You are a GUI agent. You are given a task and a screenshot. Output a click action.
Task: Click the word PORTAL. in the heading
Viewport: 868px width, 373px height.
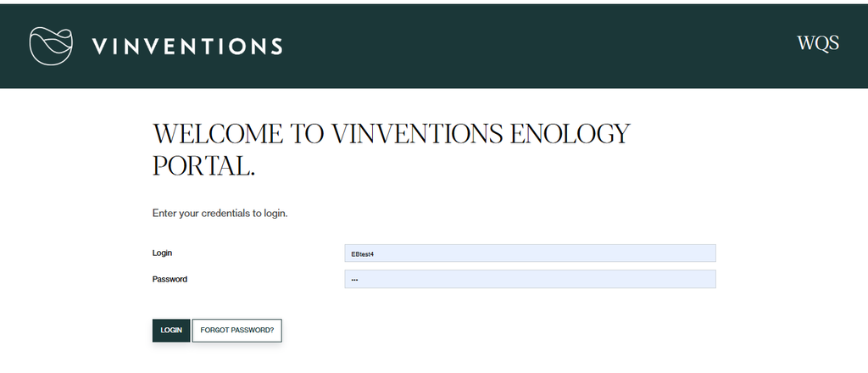tap(203, 165)
